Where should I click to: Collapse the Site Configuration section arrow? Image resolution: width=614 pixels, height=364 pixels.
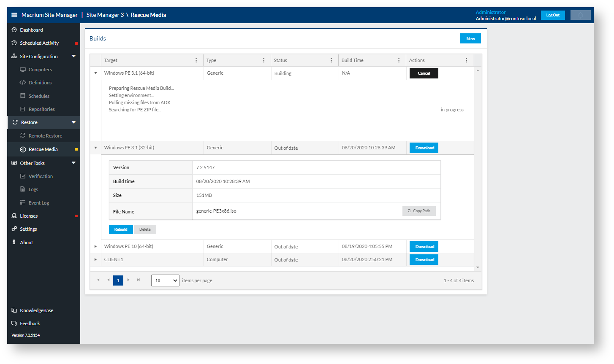[x=74, y=56]
